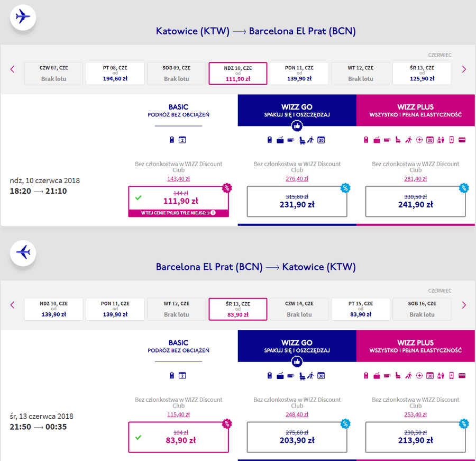Open the 143,40 zł non-member price link
Image resolution: width=476 pixels, height=461 pixels.
(179, 179)
